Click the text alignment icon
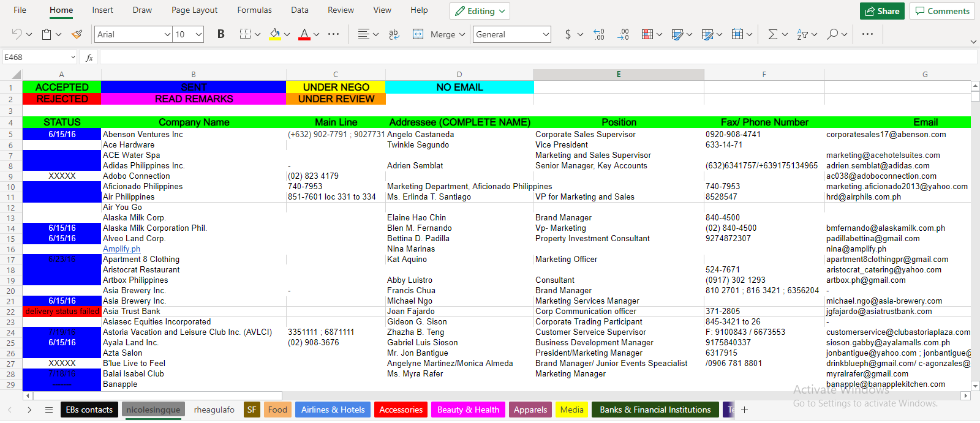 (364, 34)
